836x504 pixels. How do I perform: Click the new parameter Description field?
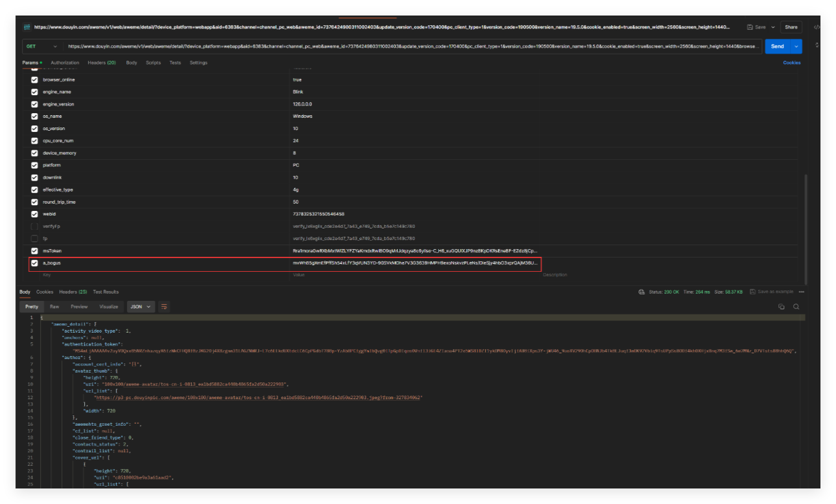[x=670, y=275]
